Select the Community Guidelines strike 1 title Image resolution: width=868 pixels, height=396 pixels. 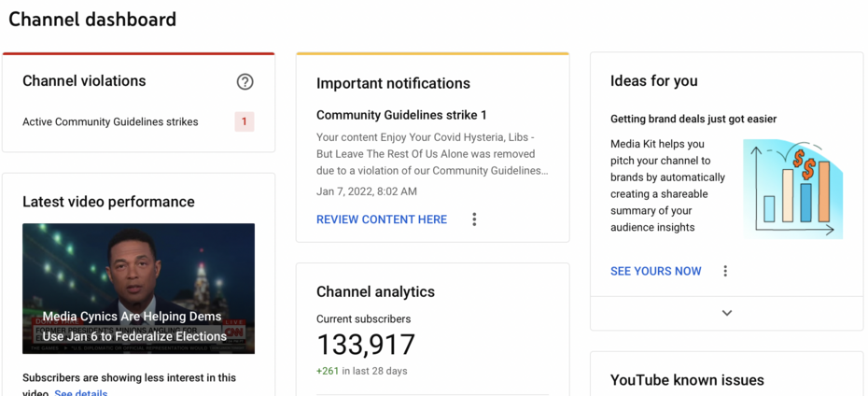click(x=401, y=115)
